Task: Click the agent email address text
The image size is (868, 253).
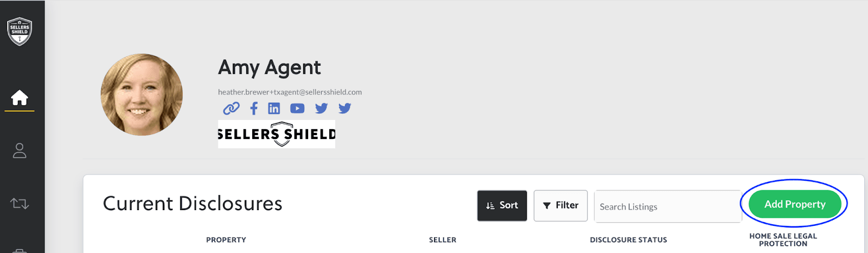Action: click(290, 92)
